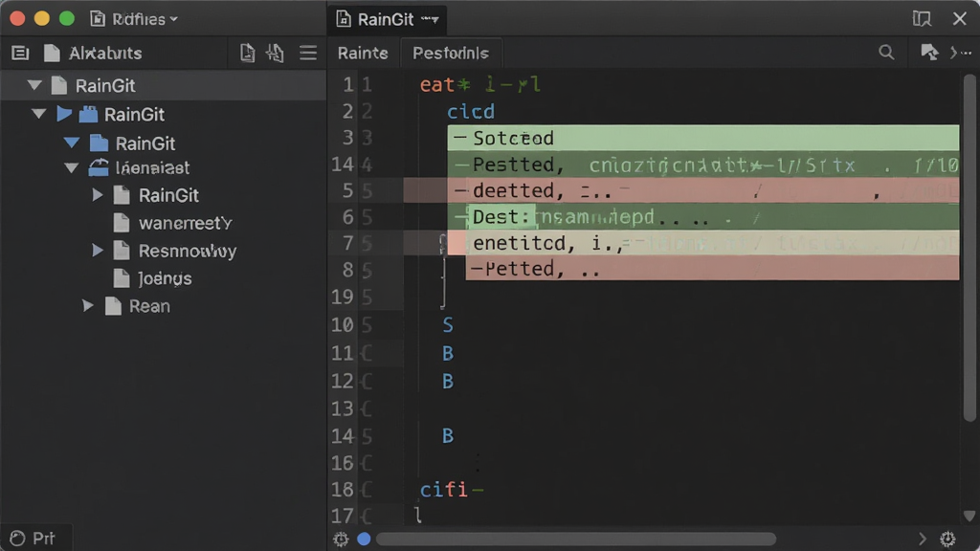This screenshot has height=551, width=980.
Task: Click the right chevron in the bottom bar
Action: [922, 539]
